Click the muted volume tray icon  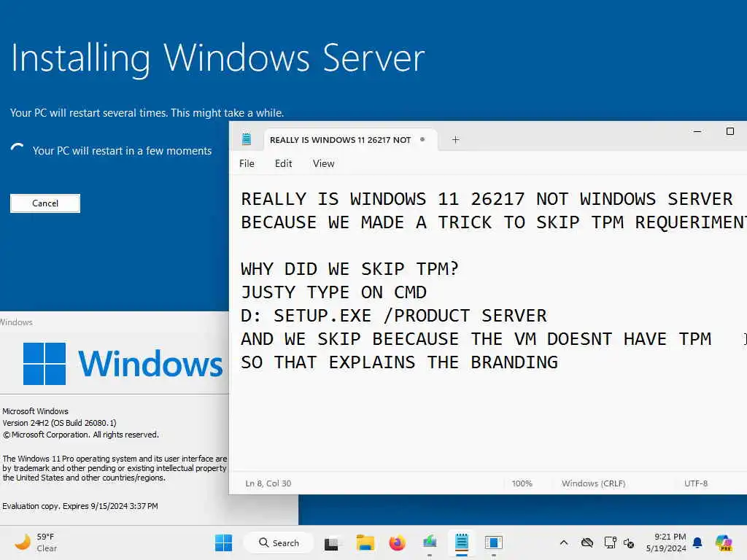(x=629, y=542)
